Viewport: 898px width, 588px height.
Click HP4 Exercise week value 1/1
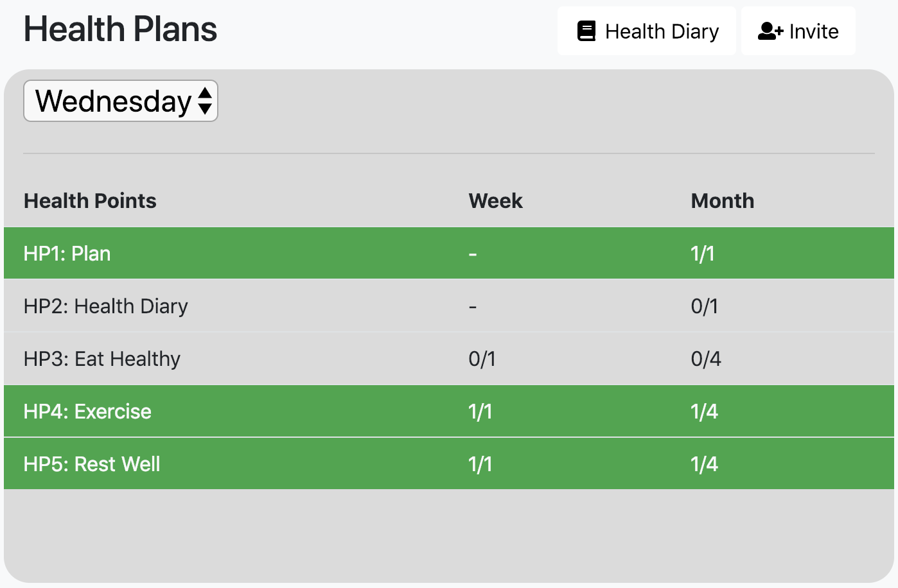click(x=480, y=411)
